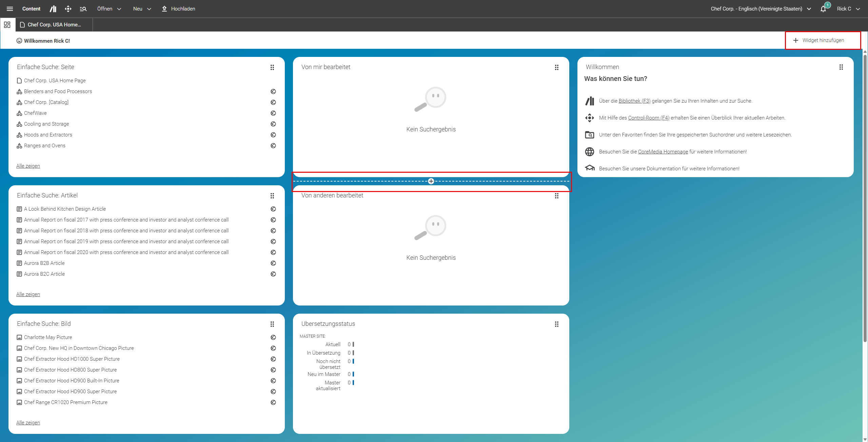The width and height of the screenshot is (868, 442).
Task: Click the plus icon between the widgets
Action: (431, 181)
